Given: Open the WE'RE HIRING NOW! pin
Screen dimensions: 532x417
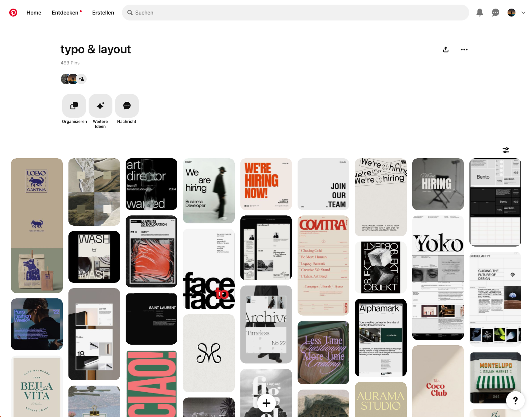Looking at the screenshot, I should click(x=266, y=184).
